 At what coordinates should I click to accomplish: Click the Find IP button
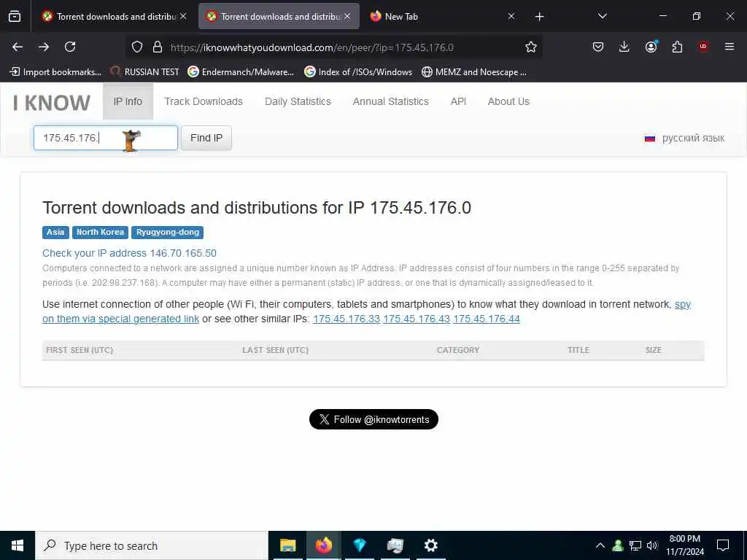pos(206,138)
